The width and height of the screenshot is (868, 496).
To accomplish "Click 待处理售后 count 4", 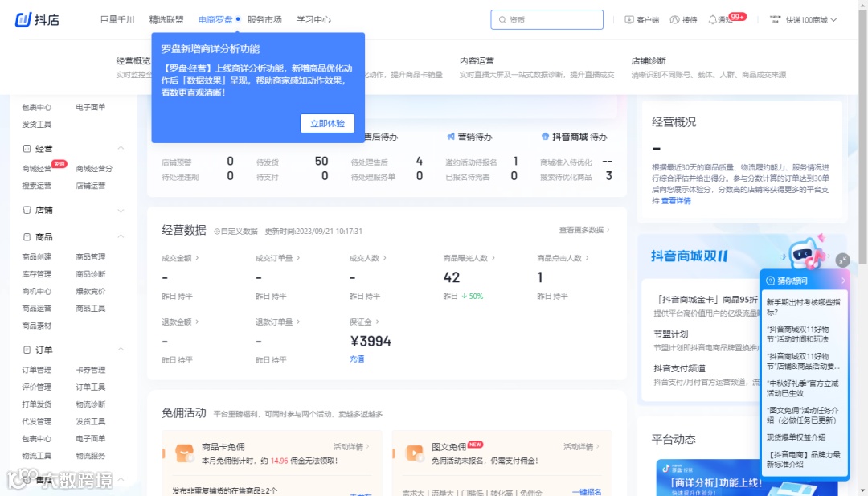I will coord(419,161).
